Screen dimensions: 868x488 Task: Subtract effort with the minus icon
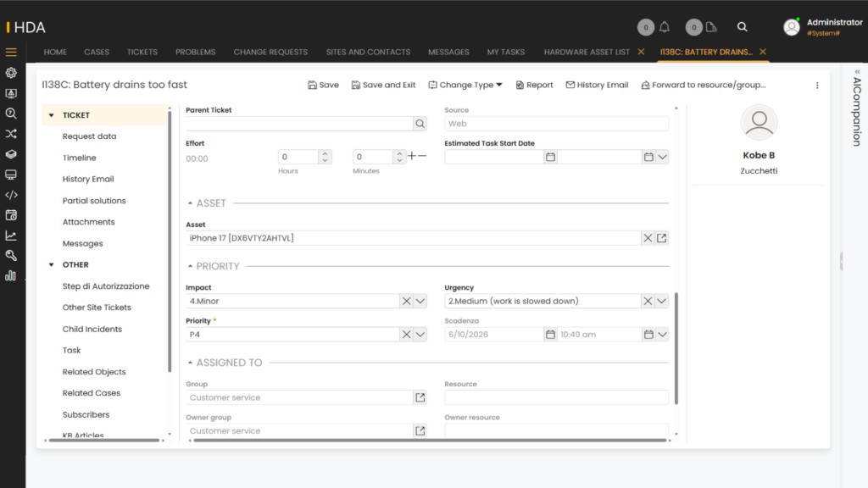pos(422,156)
